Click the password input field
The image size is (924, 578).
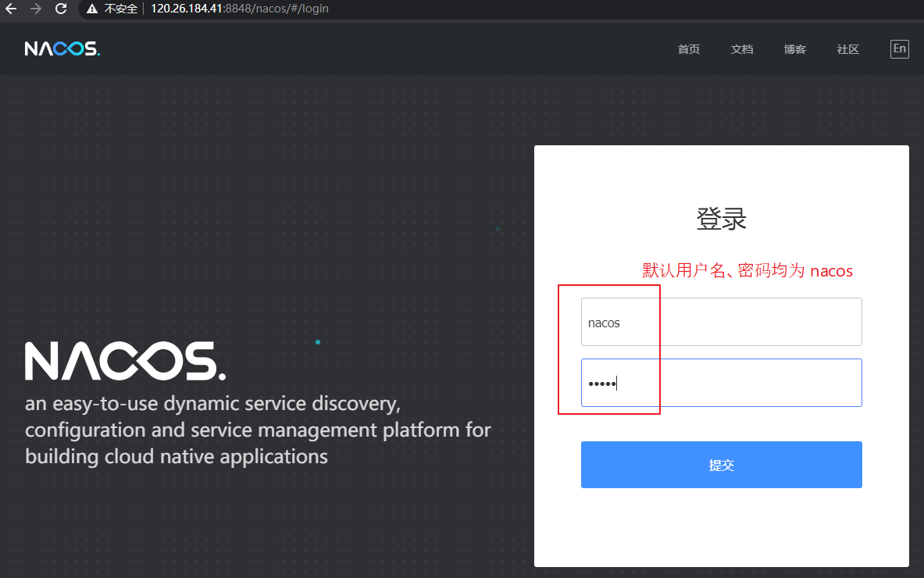point(721,383)
